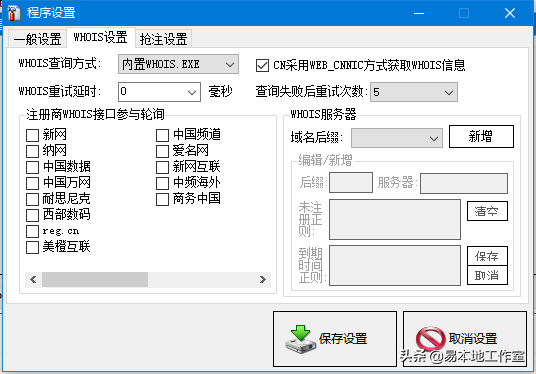Click the 后缀 input field

[x=351, y=183]
